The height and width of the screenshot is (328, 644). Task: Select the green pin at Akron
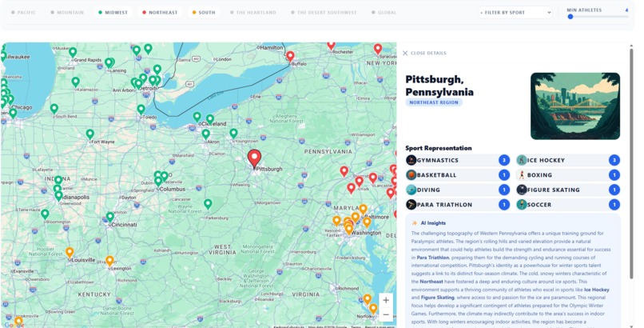point(206,134)
